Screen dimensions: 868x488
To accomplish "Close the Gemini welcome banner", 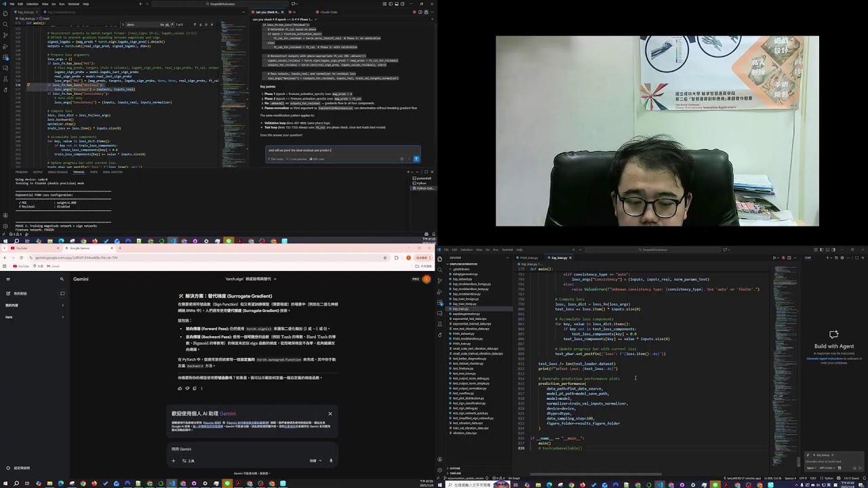I will 330,413.
